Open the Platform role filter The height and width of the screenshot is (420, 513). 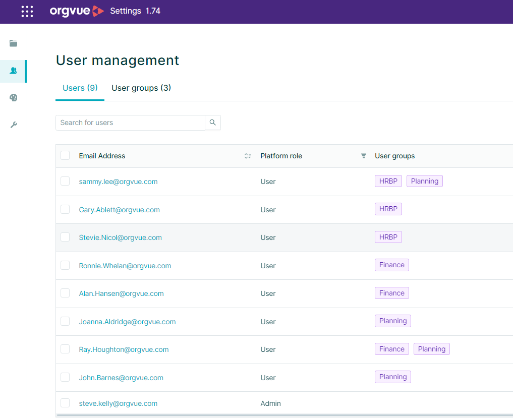tap(364, 156)
